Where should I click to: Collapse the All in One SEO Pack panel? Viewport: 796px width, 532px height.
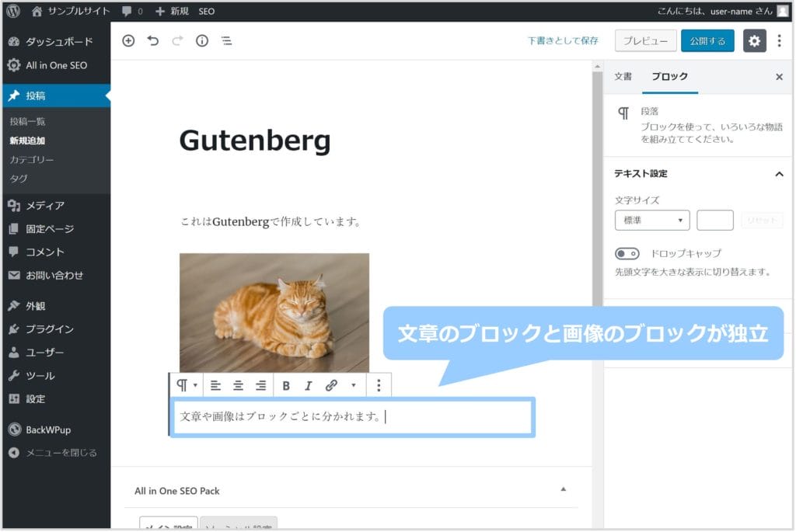tap(564, 489)
